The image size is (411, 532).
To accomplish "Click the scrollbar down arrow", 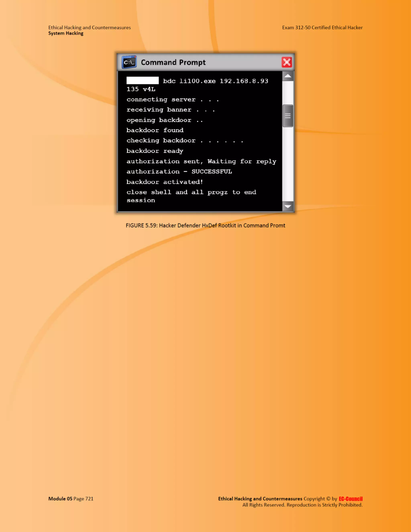I will click(x=288, y=206).
